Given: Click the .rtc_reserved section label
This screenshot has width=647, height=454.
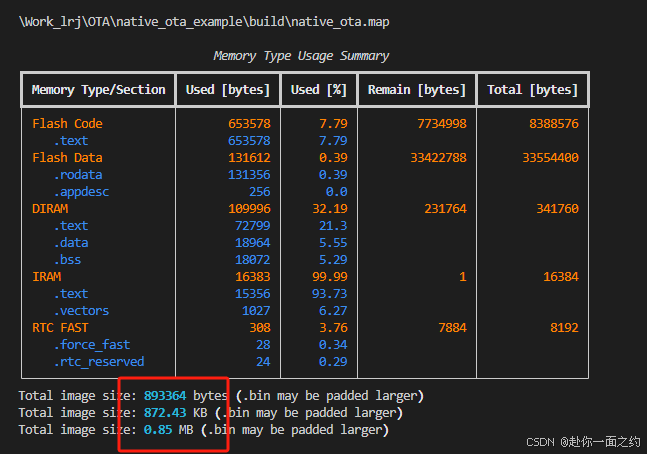Looking at the screenshot, I should tap(99, 362).
